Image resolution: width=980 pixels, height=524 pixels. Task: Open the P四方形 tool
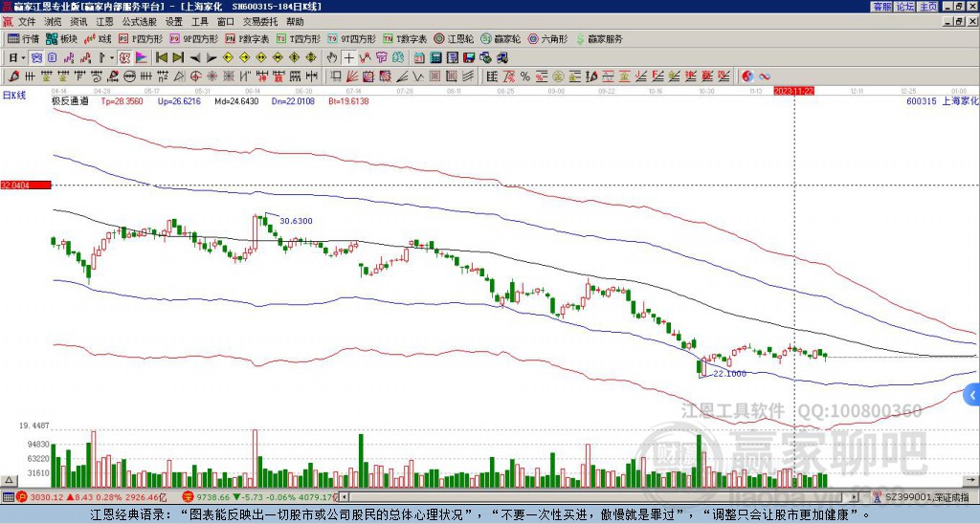[141, 38]
